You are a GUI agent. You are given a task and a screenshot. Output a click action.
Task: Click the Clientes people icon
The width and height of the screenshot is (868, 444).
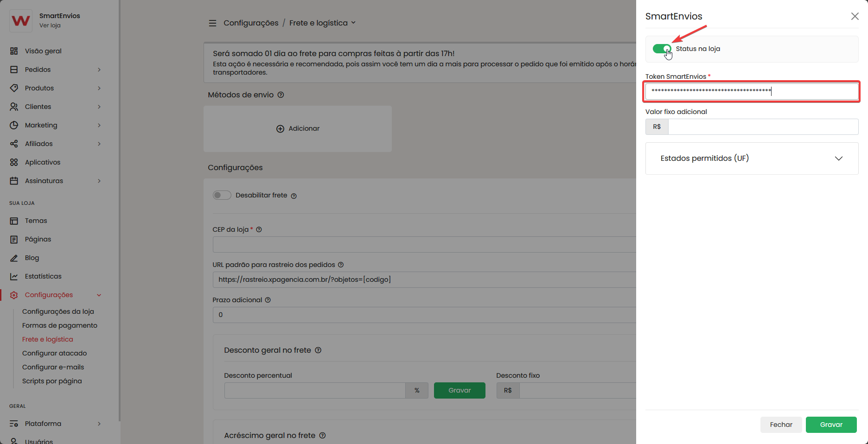click(x=14, y=107)
